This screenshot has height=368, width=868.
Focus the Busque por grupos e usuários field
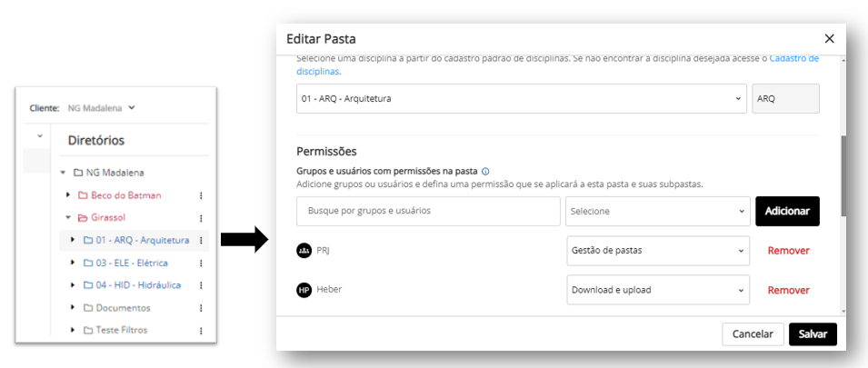[x=428, y=211]
